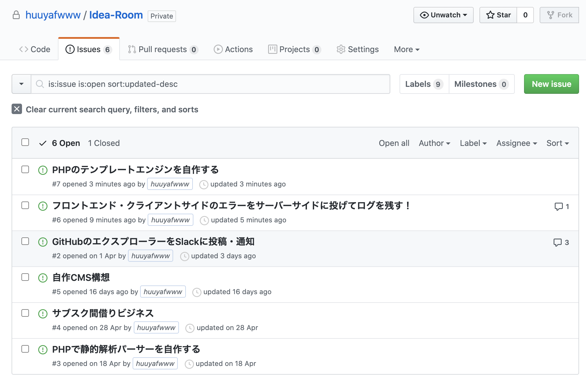Expand the Sort dropdown
This screenshot has width=586, height=392.
tap(557, 143)
